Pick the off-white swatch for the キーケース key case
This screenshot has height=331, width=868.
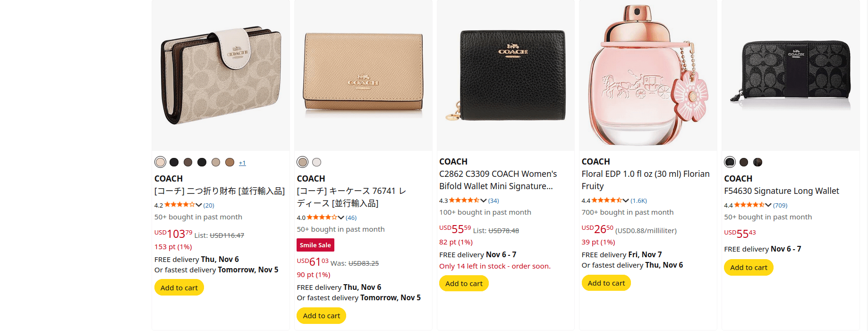pos(316,162)
